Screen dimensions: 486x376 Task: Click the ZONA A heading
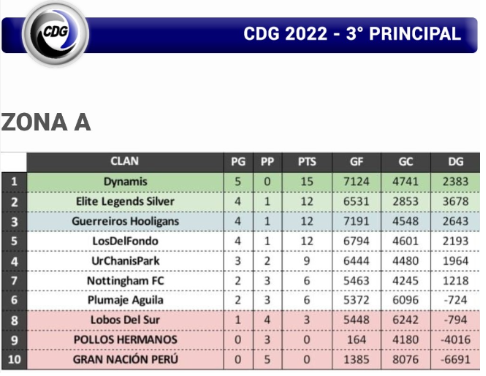[x=46, y=122]
